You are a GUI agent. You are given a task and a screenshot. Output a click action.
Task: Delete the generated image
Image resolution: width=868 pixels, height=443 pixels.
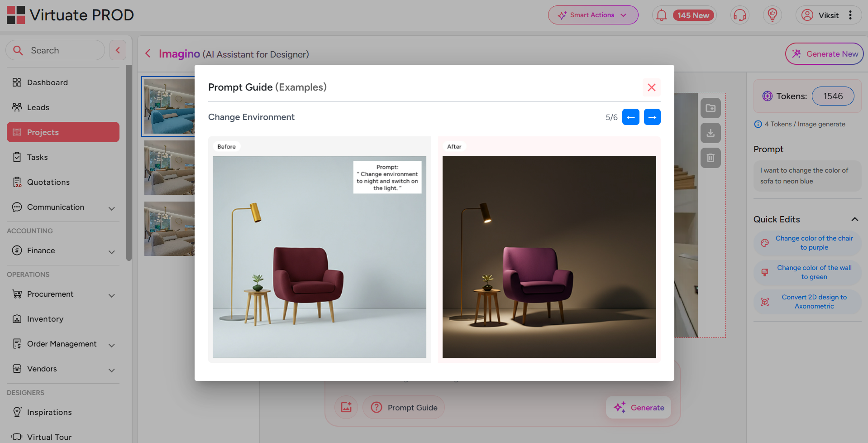pos(711,158)
